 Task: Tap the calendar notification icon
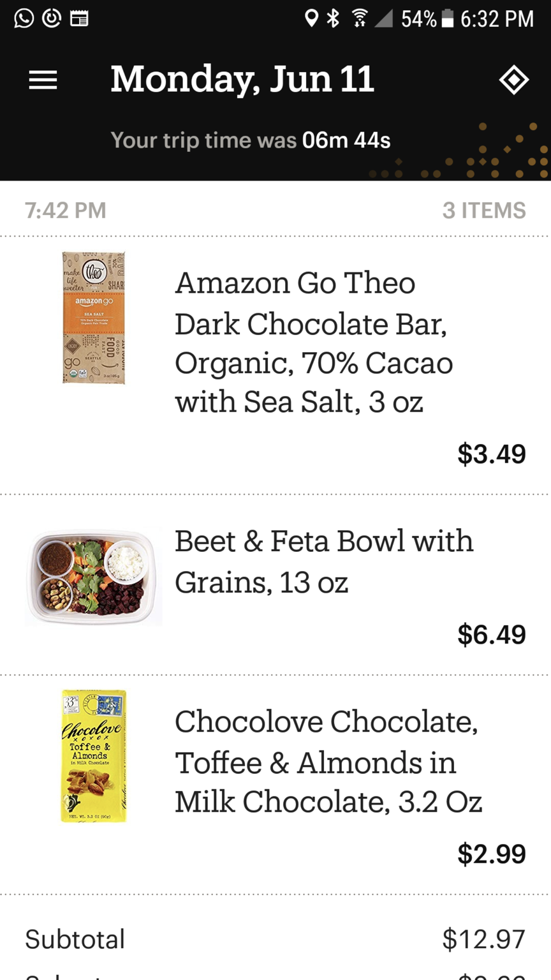click(x=79, y=18)
